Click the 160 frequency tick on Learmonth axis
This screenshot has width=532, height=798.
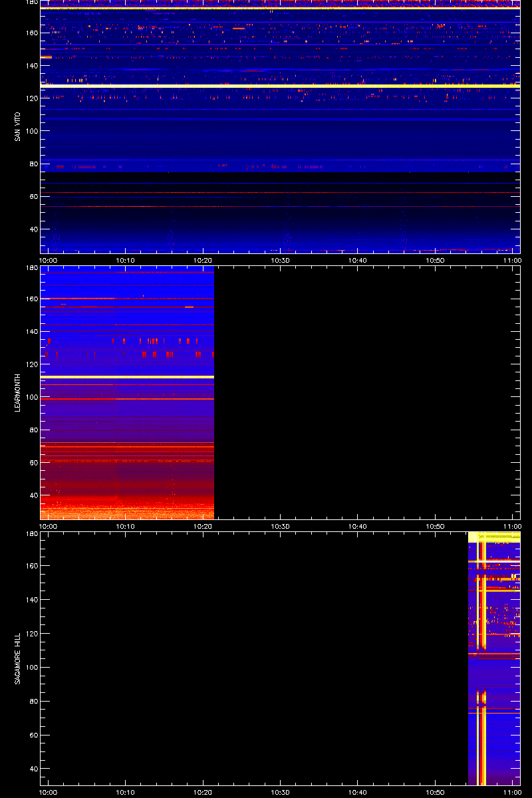point(31,299)
